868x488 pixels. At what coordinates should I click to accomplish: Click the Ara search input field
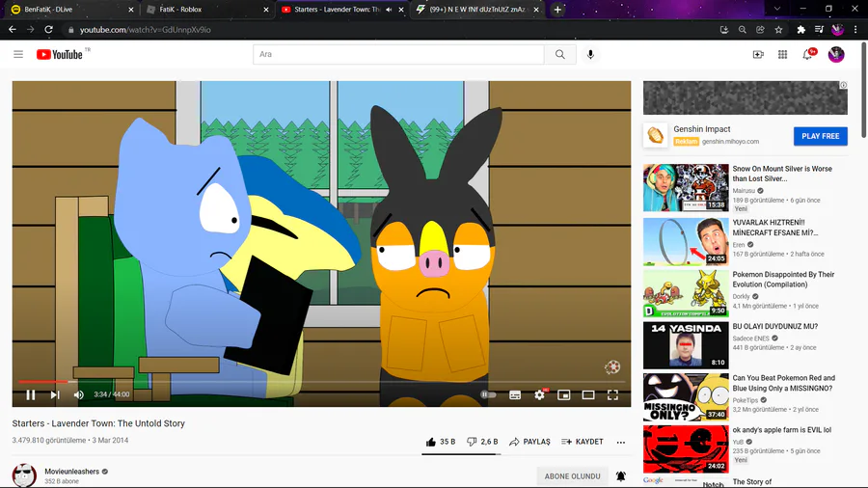pyautogui.click(x=398, y=54)
